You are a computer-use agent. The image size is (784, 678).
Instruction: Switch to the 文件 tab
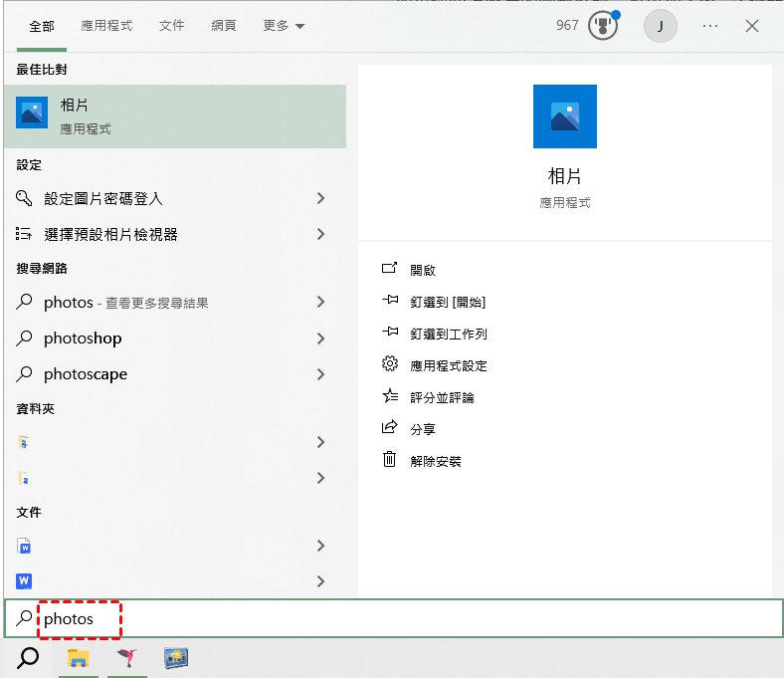[x=171, y=26]
